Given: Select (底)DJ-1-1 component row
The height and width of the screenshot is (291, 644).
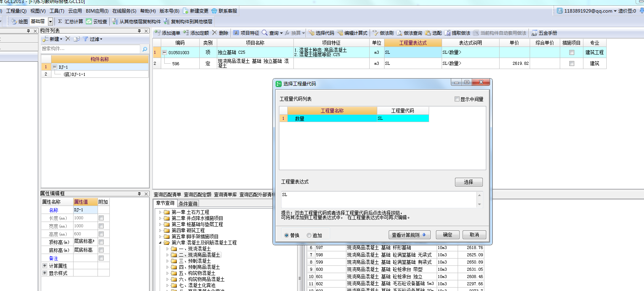Looking at the screenshot, I should click(x=95, y=74).
